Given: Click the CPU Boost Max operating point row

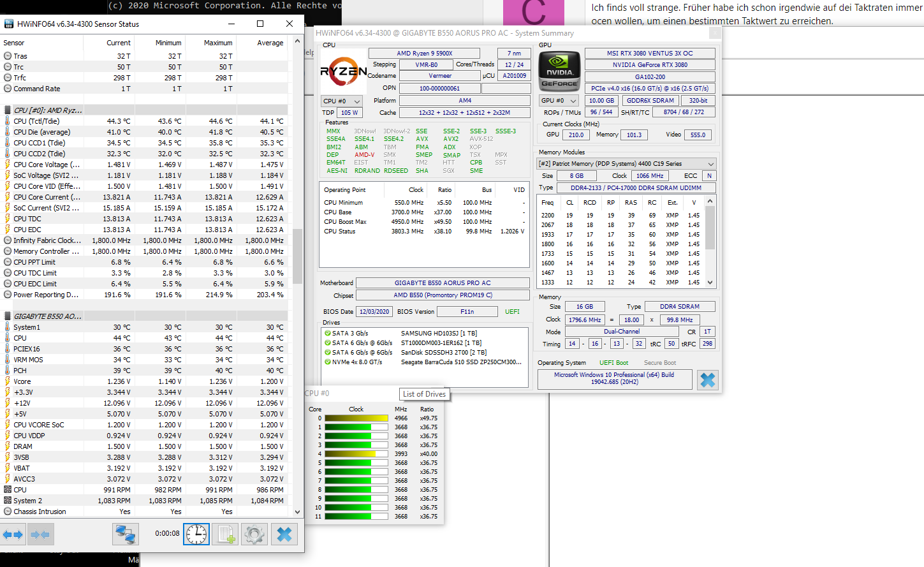Looking at the screenshot, I should point(425,222).
